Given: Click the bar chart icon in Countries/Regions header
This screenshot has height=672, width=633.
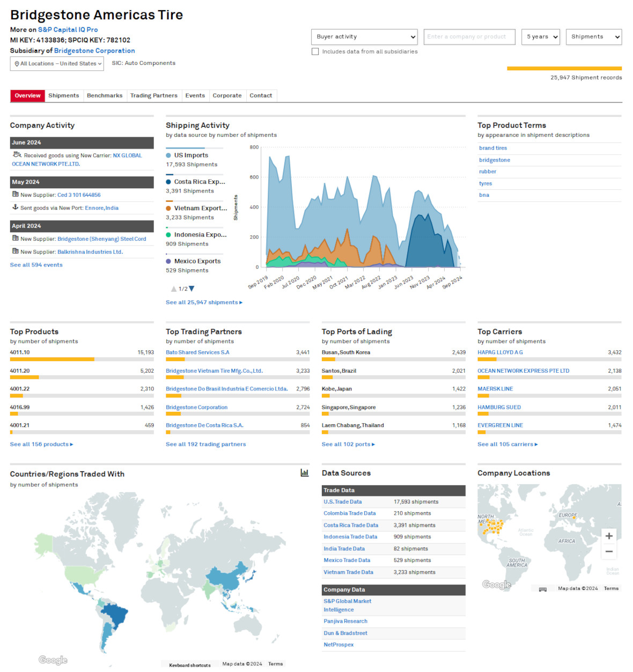Looking at the screenshot, I should click(x=305, y=473).
